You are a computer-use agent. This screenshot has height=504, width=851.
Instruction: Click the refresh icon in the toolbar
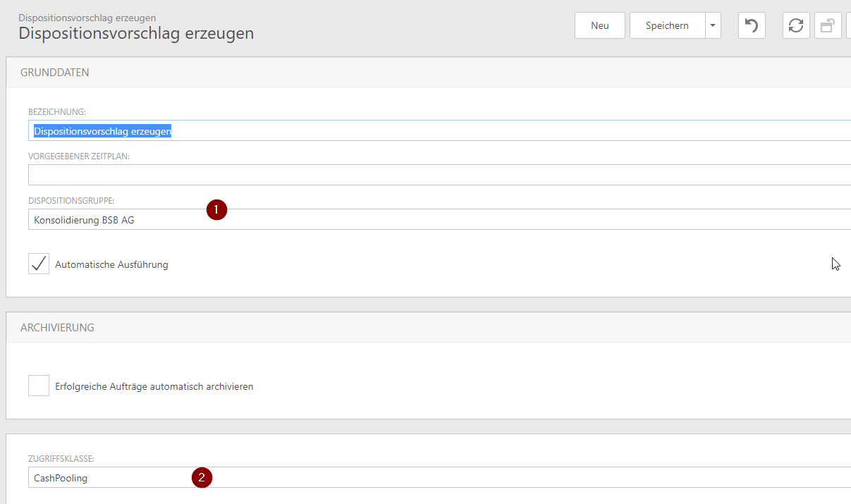[x=796, y=25]
